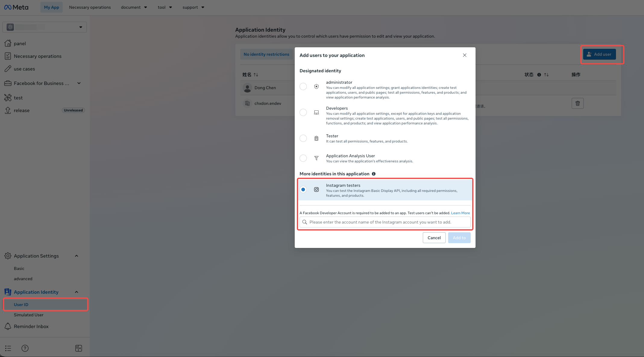Open the panel home icon

pos(8,43)
